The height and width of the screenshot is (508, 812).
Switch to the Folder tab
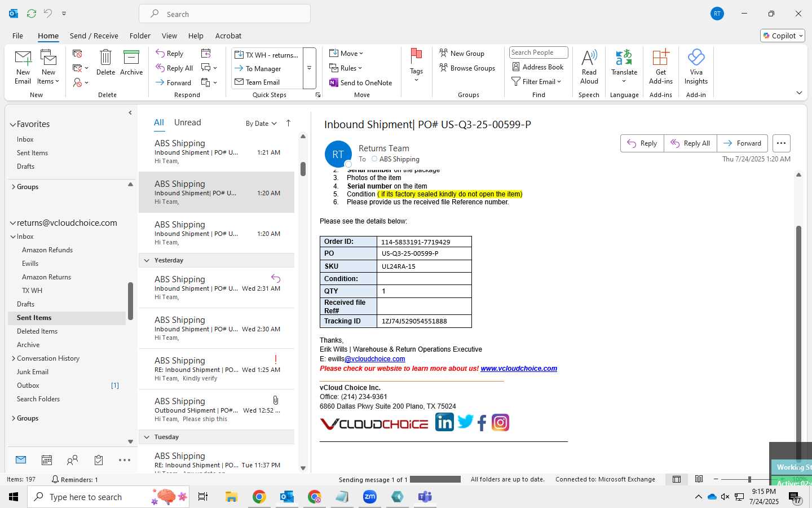point(140,36)
